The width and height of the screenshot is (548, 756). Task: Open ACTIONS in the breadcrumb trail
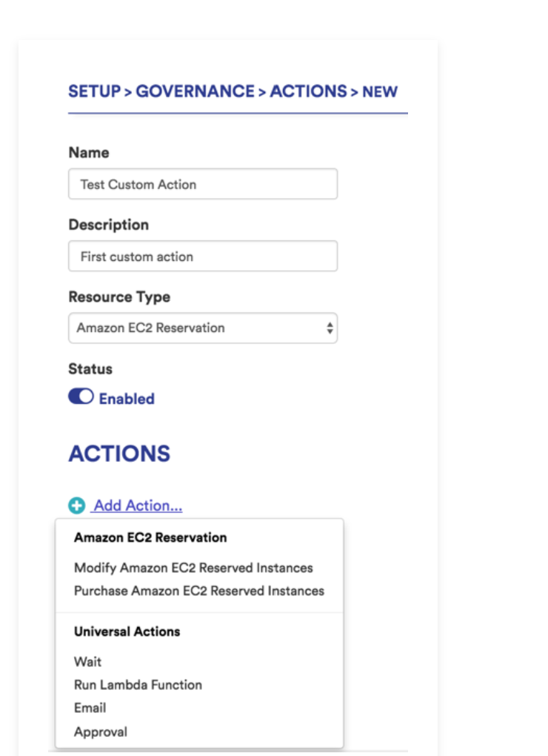click(308, 92)
